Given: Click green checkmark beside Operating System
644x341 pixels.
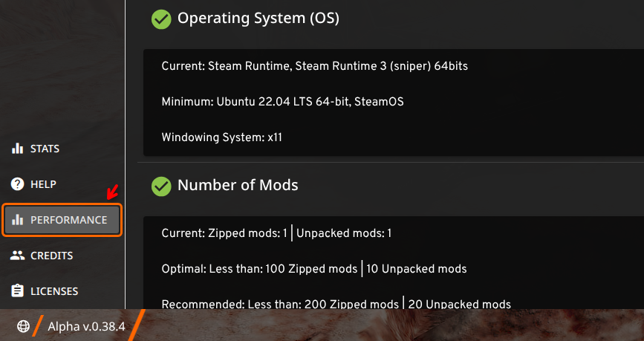Looking at the screenshot, I should click(x=161, y=19).
